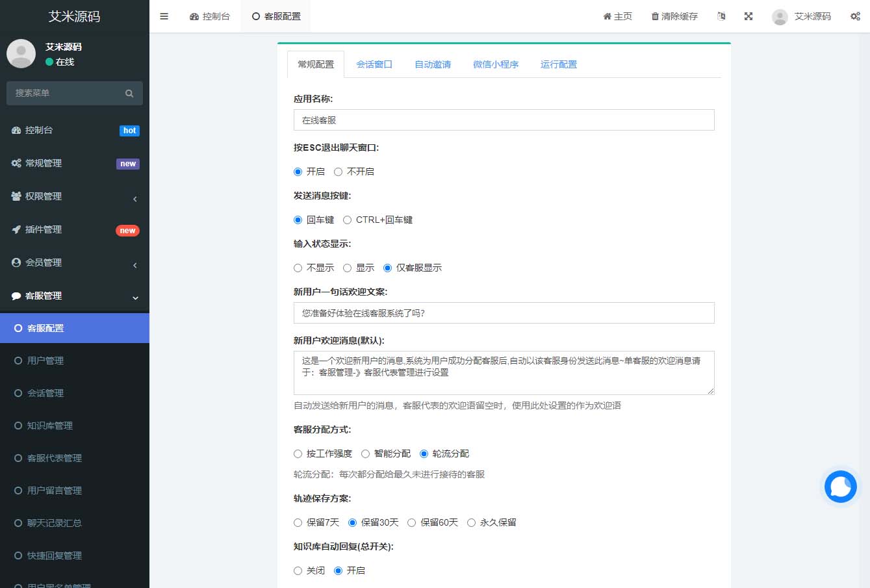Open the 控制台 dashboard icon in sidebar

pyautogui.click(x=16, y=130)
